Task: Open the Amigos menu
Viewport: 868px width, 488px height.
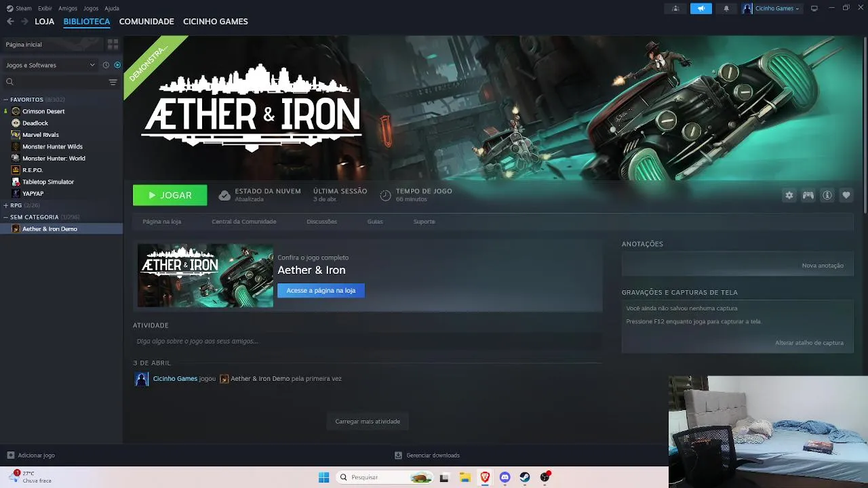Action: (x=68, y=8)
